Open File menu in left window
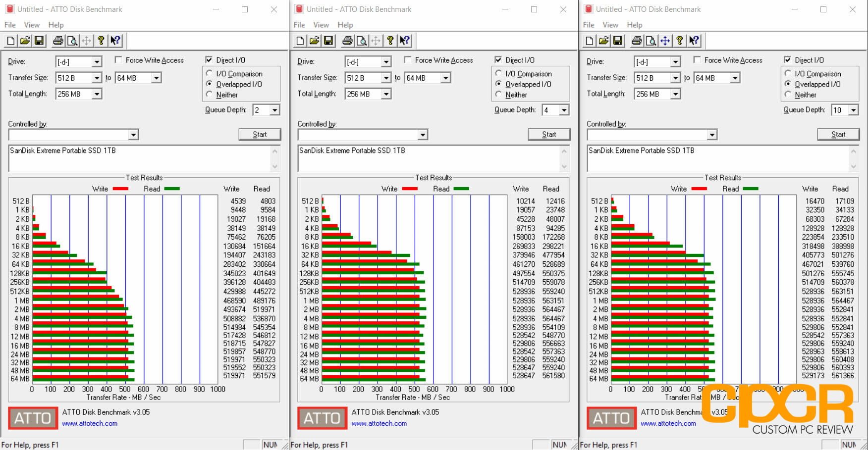The height and width of the screenshot is (450, 868). [10, 25]
